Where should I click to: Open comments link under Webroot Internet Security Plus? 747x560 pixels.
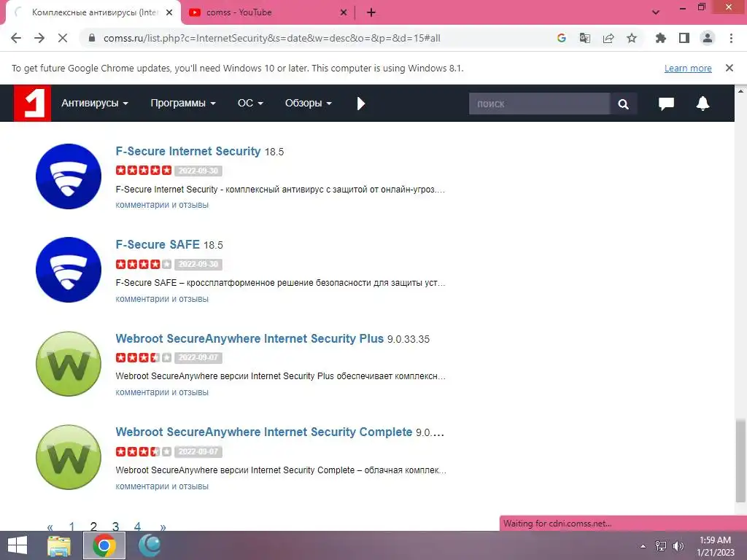pos(162,392)
